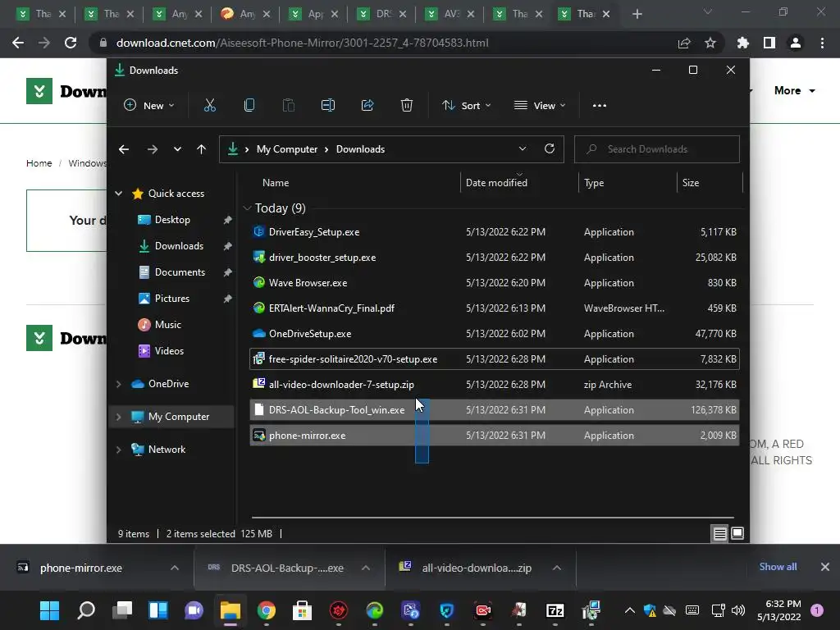This screenshot has width=840, height=630.
Task: Open the View dropdown
Action: [x=540, y=106]
